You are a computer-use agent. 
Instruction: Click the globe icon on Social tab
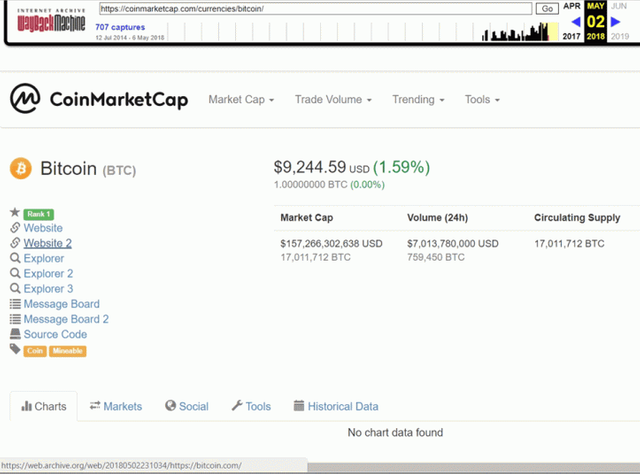click(170, 405)
